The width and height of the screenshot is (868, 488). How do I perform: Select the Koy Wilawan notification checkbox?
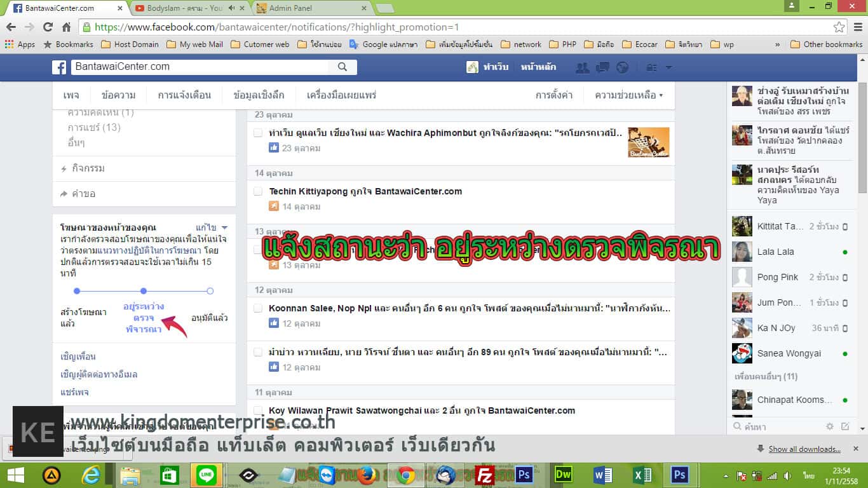[258, 410]
